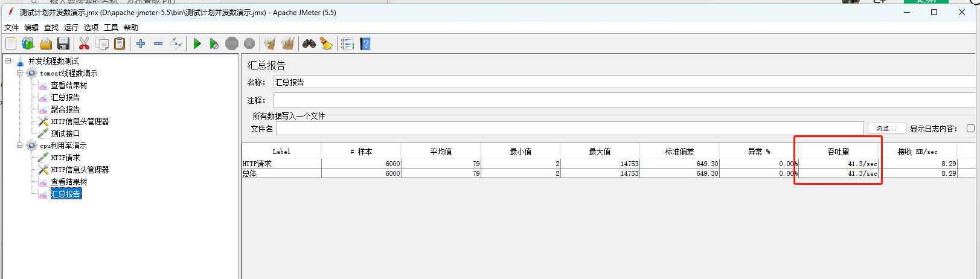Click the 文件名 input field

[569, 129]
